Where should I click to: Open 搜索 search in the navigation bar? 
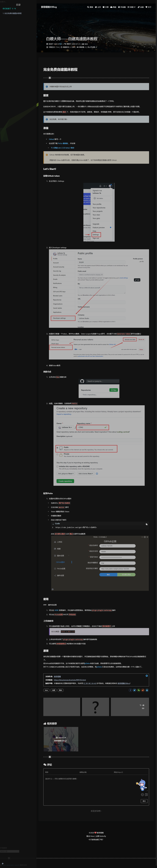[x=90, y=7]
